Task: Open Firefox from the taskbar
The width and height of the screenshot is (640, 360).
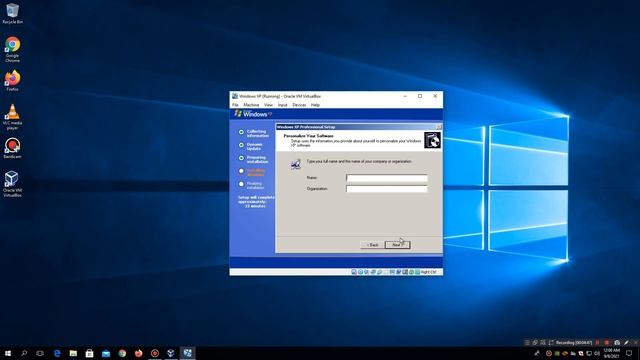Action: (x=139, y=353)
